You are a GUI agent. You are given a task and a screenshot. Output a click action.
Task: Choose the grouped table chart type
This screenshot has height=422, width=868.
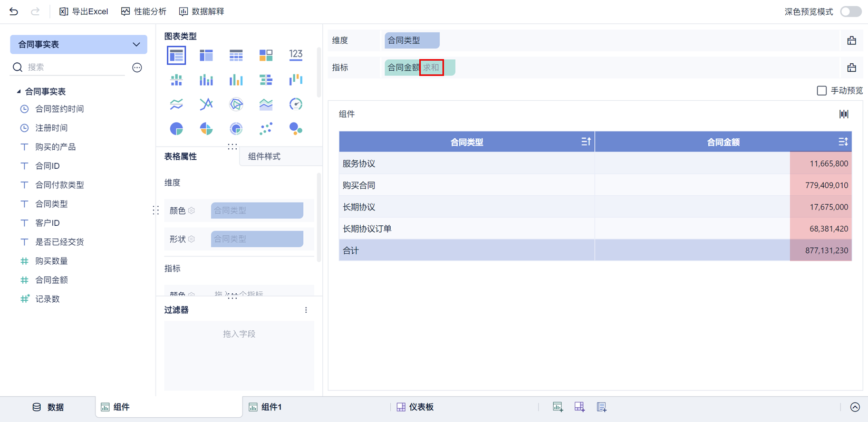click(x=176, y=55)
